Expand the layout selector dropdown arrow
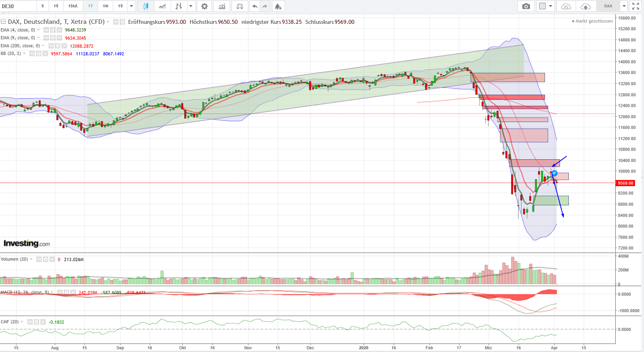Screen dimensions: 644x352 coord(551,6)
